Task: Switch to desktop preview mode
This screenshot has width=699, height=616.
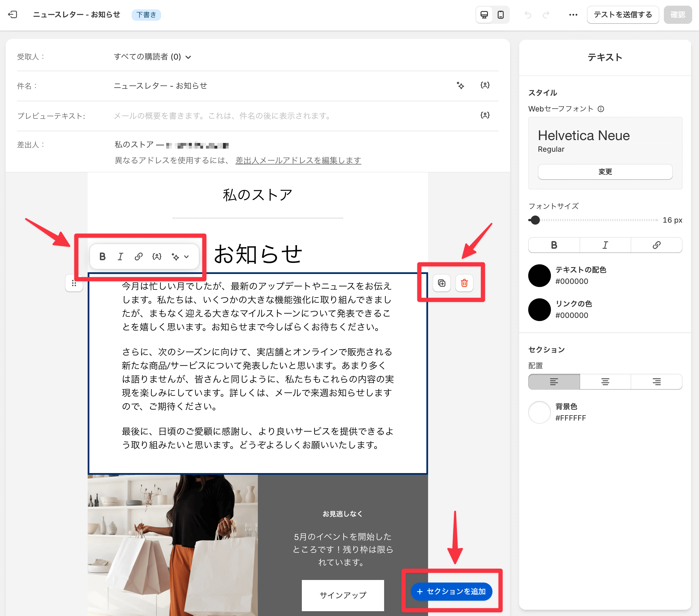Action: (x=484, y=15)
